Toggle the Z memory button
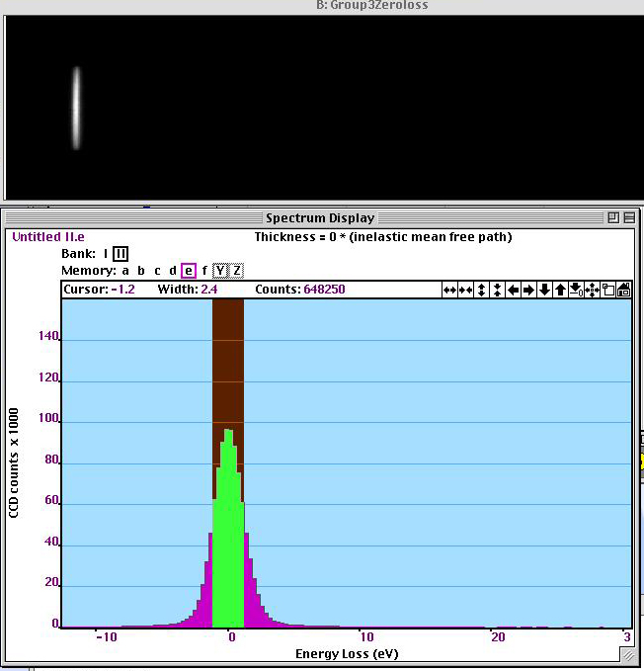Screen dimensions: 644x671 [x=236, y=271]
